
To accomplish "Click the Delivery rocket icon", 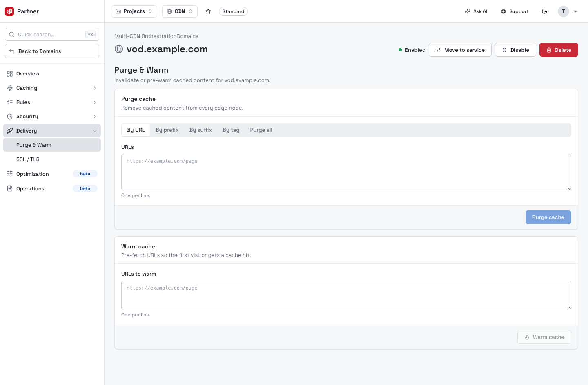I will pos(10,131).
